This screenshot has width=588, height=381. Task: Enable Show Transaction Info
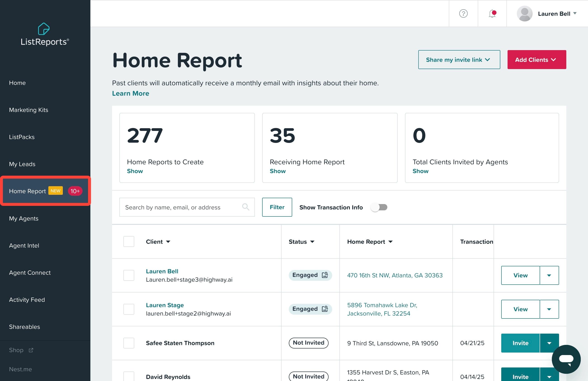(379, 207)
